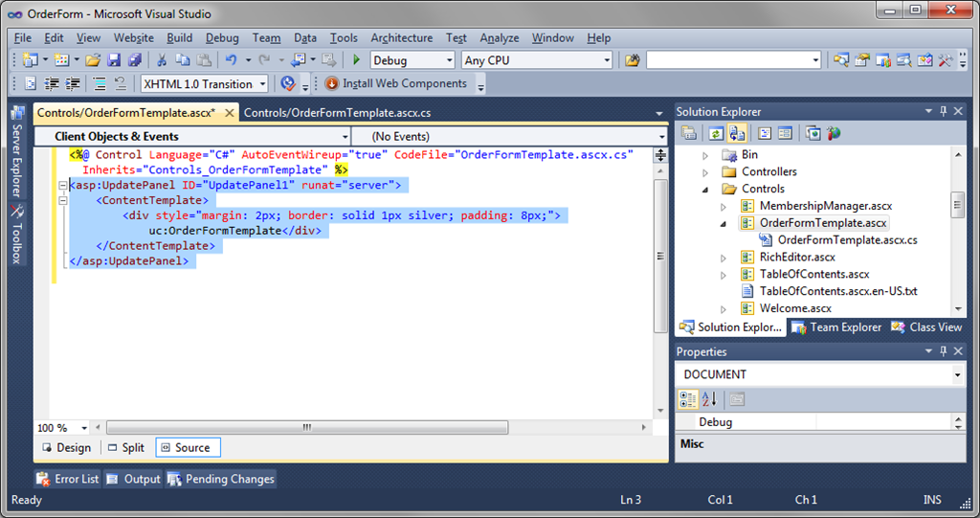Viewport: 980px width, 518px height.
Task: Select TableOfContents.ascx.en-US.txt file
Action: pos(838,291)
